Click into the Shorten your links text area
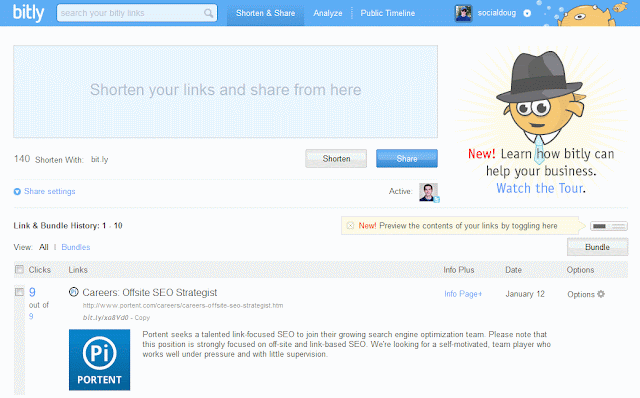 225,91
